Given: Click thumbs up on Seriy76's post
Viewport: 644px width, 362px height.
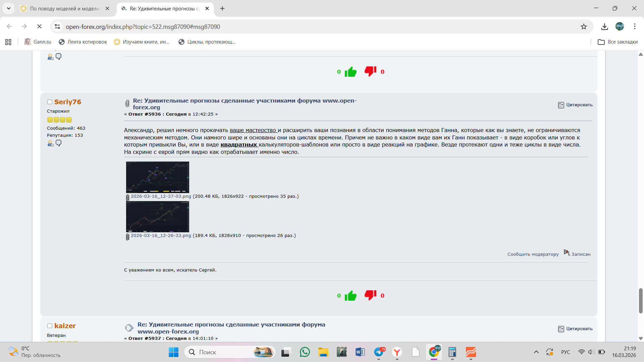Looking at the screenshot, I should point(351,295).
